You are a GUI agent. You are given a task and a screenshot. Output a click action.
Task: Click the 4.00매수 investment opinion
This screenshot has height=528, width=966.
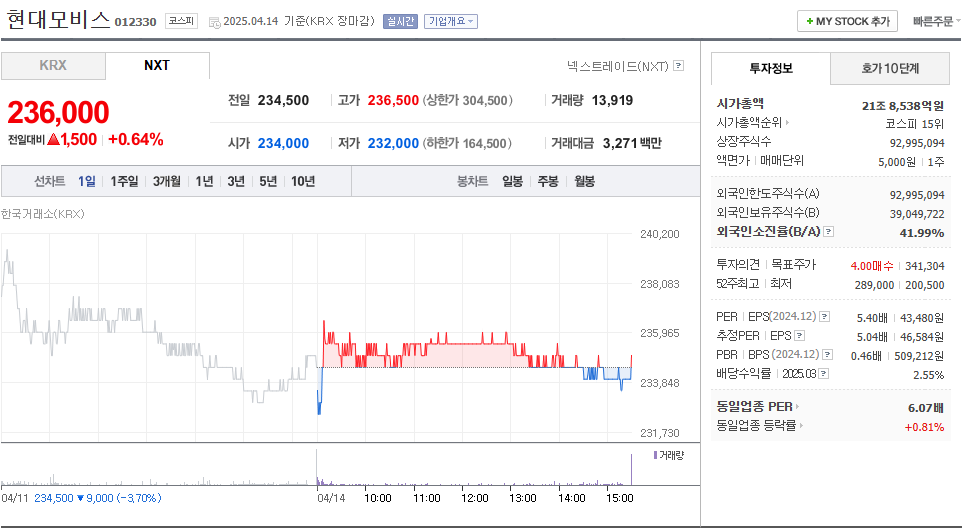(x=871, y=266)
